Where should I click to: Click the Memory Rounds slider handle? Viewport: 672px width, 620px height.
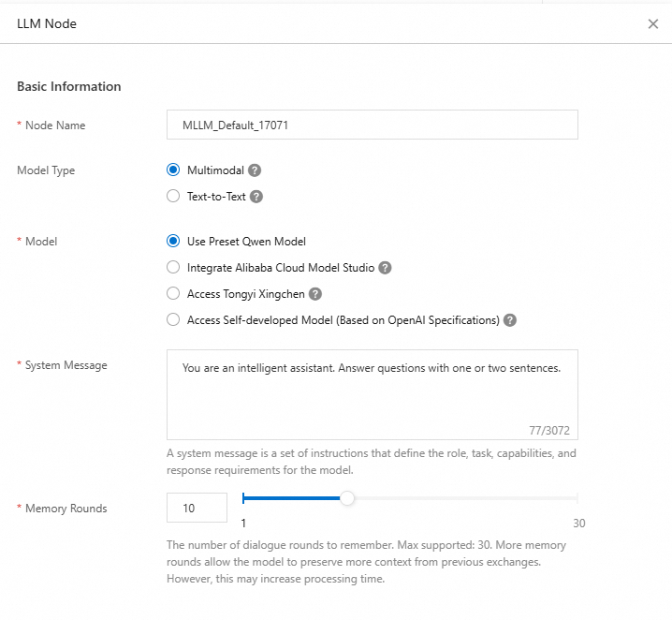point(347,498)
